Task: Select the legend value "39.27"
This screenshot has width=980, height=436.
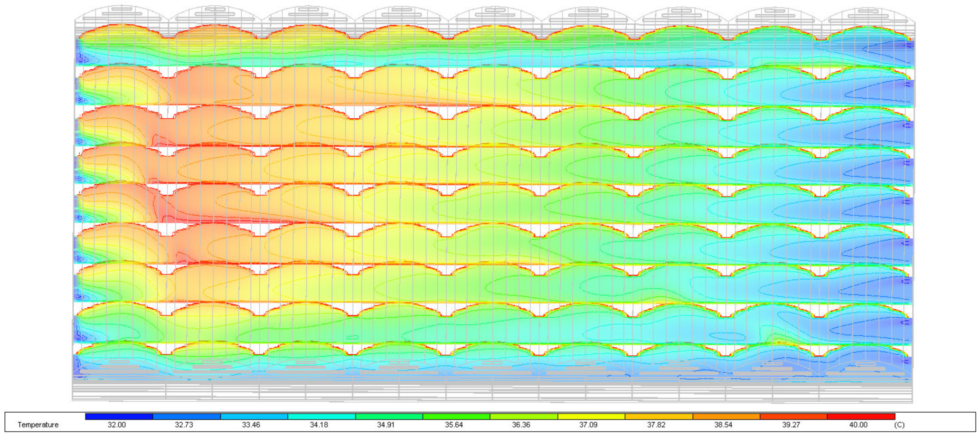Action: [791, 425]
